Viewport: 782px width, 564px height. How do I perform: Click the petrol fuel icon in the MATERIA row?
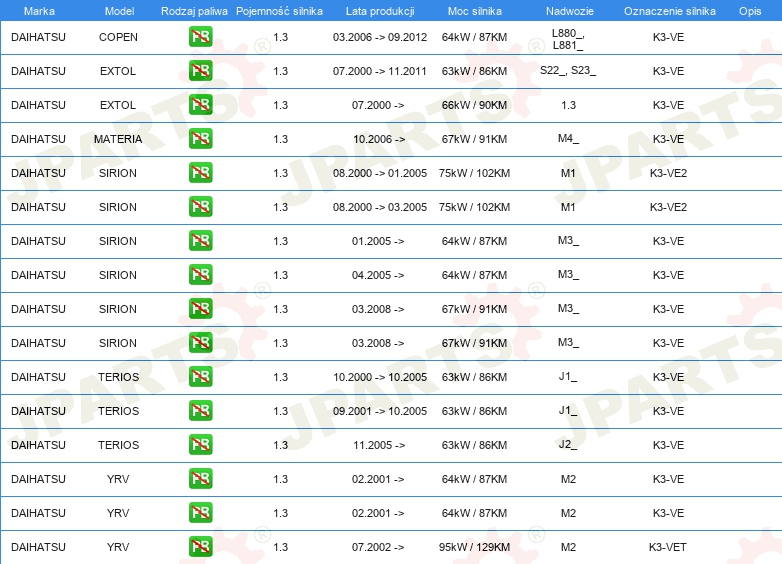pyautogui.click(x=200, y=139)
